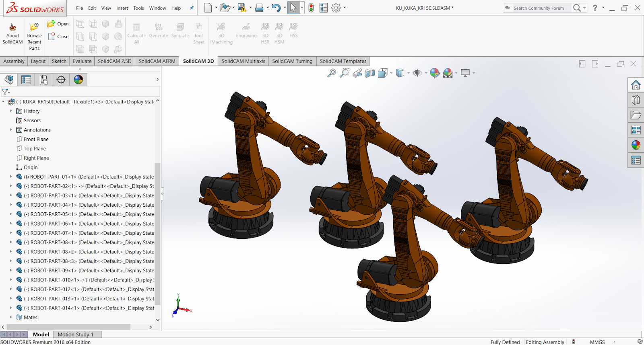
Task: Open Appearances task pane icon
Action: (x=636, y=145)
